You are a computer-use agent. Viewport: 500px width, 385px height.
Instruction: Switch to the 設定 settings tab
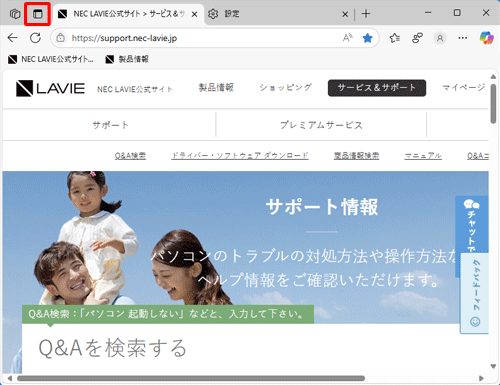tap(278, 14)
